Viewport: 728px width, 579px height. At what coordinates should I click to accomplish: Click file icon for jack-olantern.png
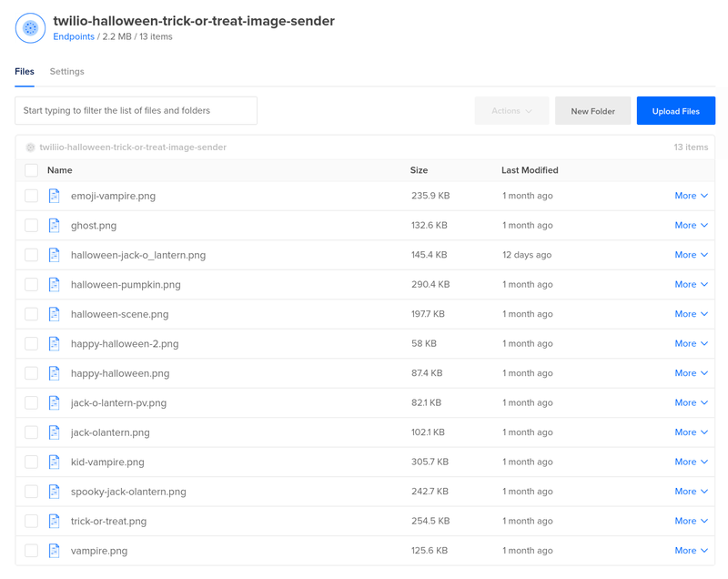click(x=55, y=432)
